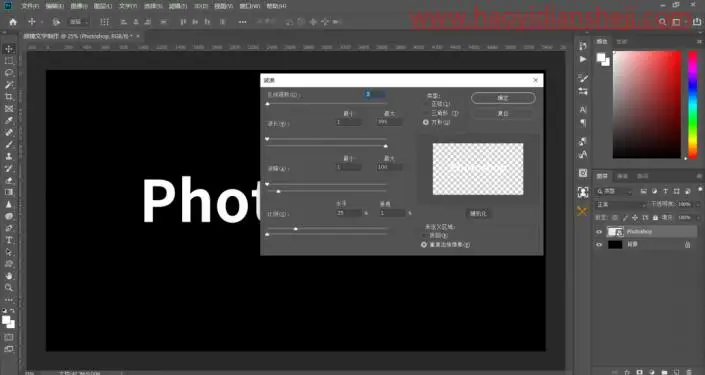Select the Move tool in toolbox
Screen dimensions: 705x375
9,49
